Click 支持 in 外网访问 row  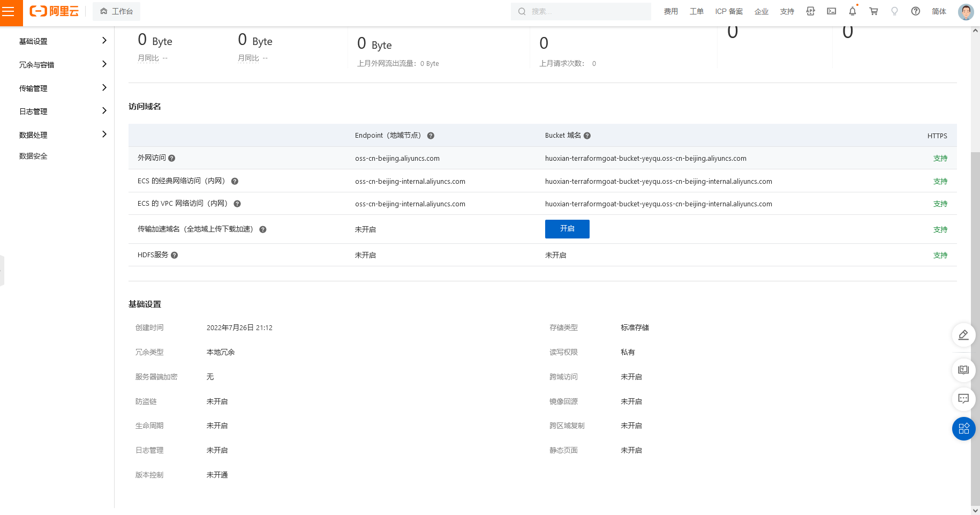click(x=940, y=159)
